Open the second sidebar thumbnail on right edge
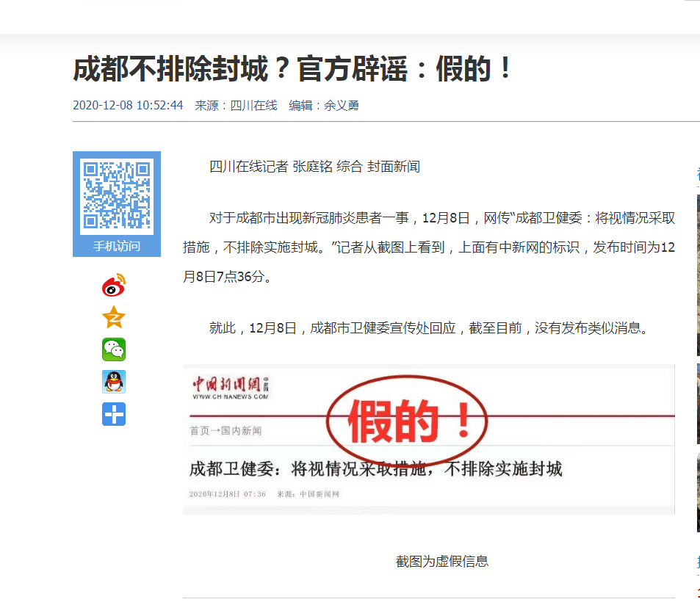 (x=698, y=404)
